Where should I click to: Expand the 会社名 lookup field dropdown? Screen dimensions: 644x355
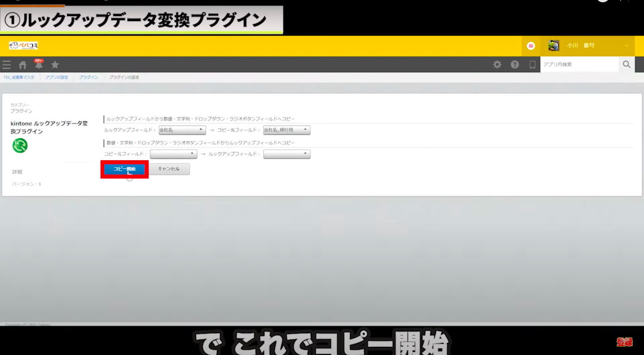tap(182, 130)
